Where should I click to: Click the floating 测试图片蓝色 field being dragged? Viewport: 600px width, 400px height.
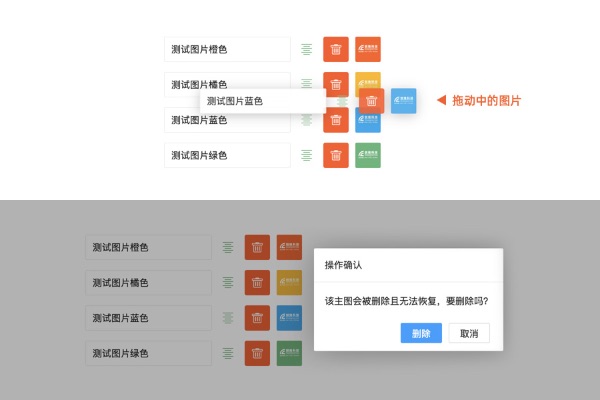[x=262, y=101]
